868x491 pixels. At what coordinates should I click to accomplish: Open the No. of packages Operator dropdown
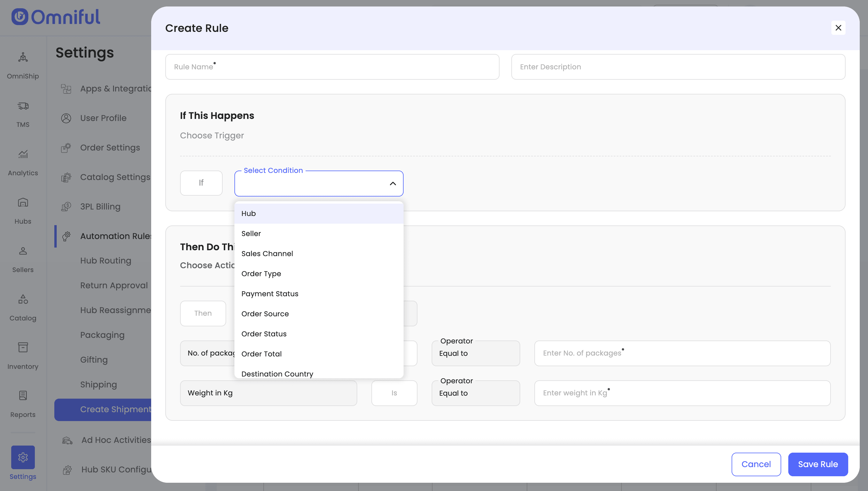click(x=475, y=353)
